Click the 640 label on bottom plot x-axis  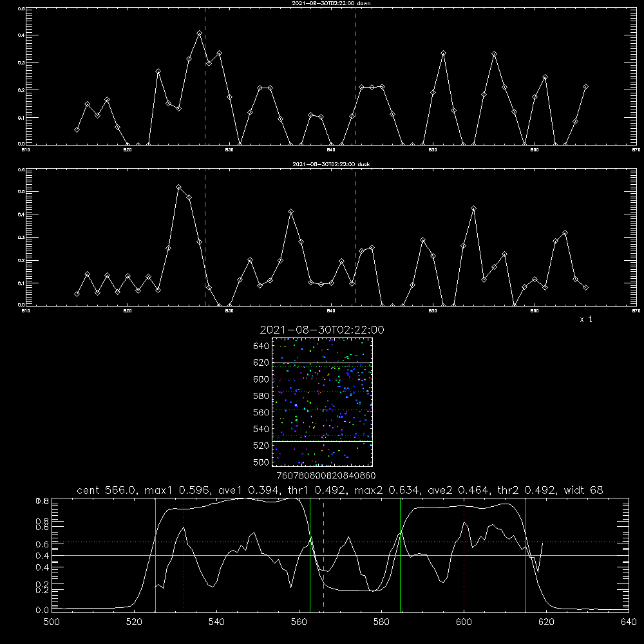point(629,622)
